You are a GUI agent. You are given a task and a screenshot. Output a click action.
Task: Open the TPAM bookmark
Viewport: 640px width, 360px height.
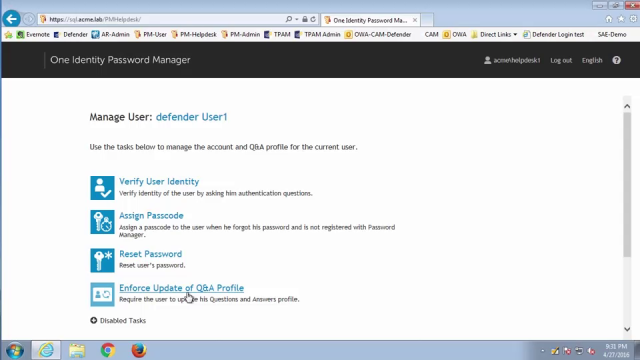pyautogui.click(x=277, y=35)
